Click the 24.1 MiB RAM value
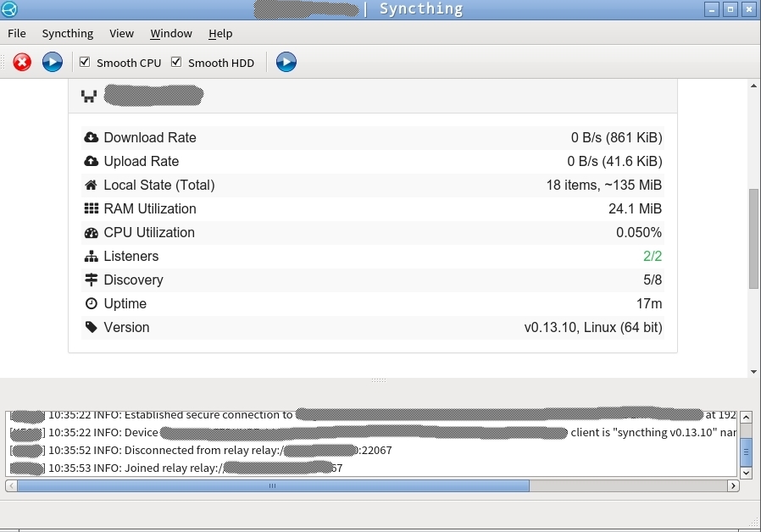 coord(635,208)
